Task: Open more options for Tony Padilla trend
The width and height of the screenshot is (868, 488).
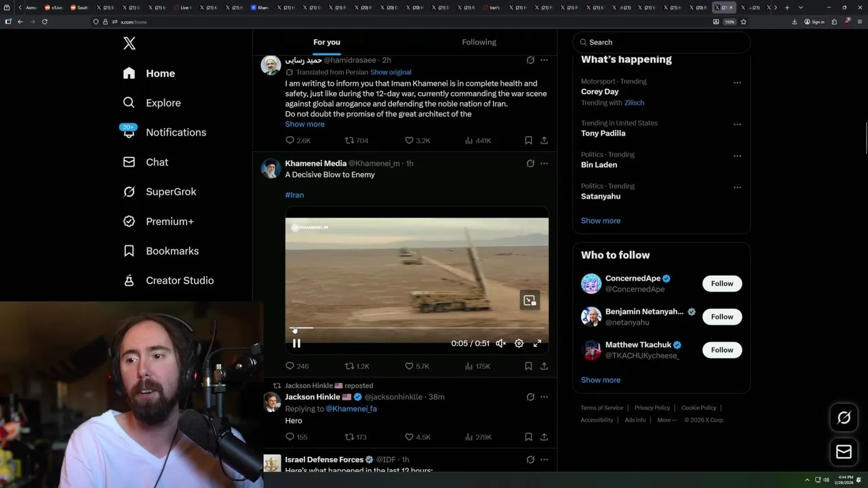Action: [x=737, y=125]
